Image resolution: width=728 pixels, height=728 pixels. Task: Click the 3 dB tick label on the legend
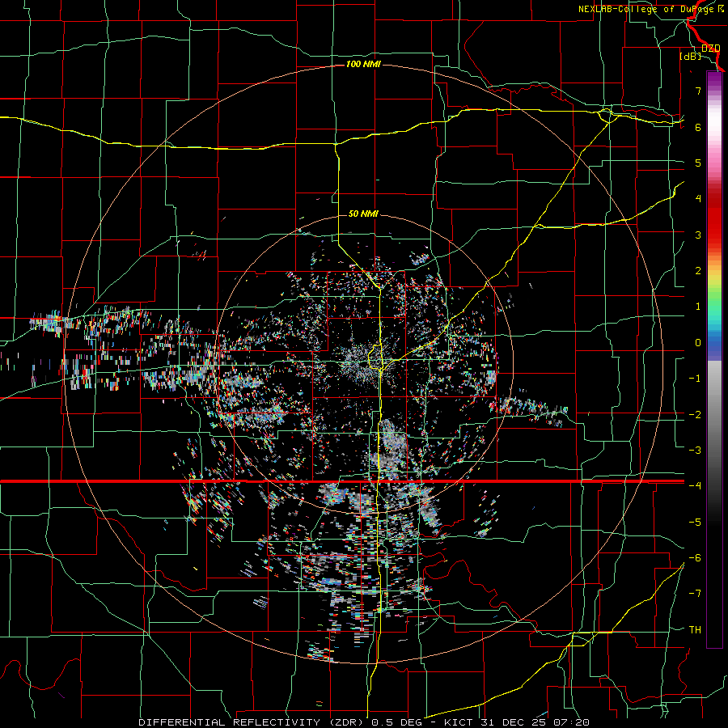click(x=698, y=235)
